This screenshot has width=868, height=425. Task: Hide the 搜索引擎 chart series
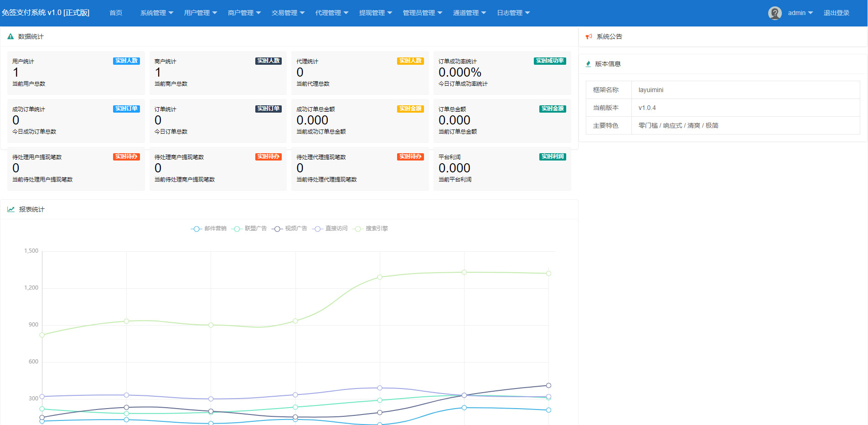370,228
